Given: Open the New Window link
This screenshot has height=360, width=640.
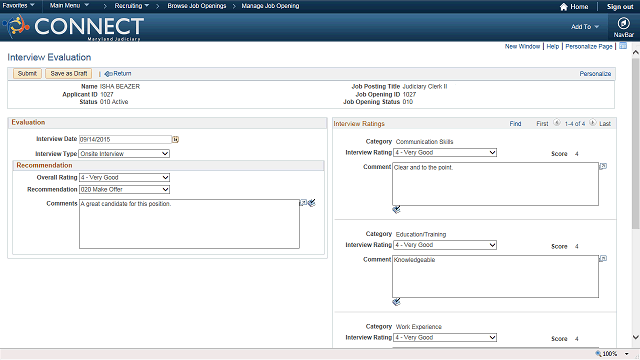Looking at the screenshot, I should pos(522,47).
